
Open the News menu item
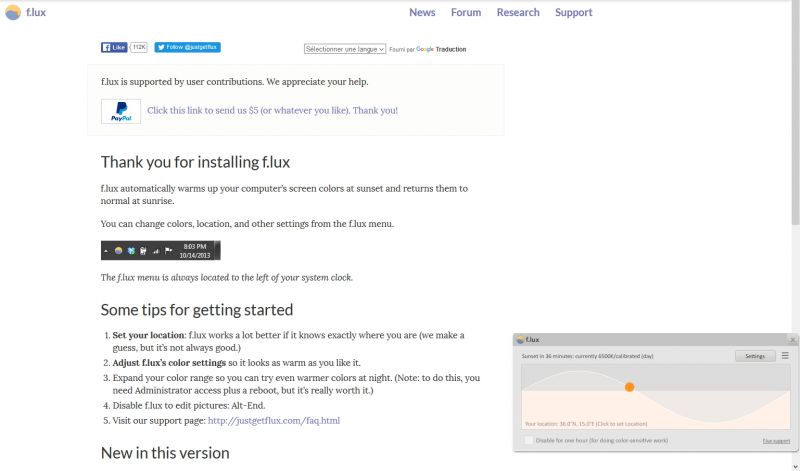pyautogui.click(x=422, y=12)
